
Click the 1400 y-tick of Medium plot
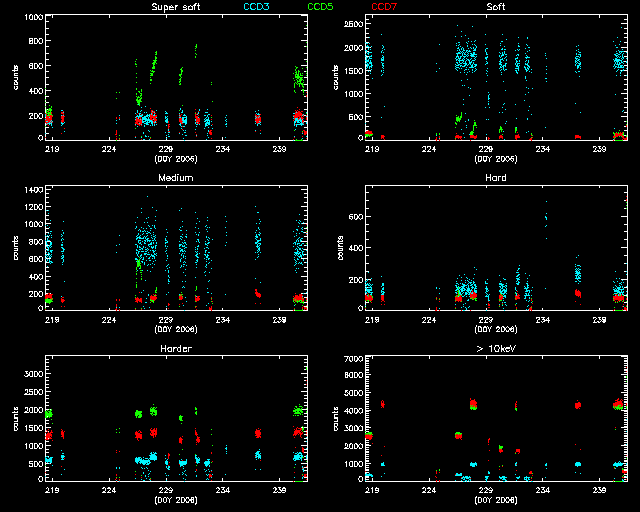pyautogui.click(x=33, y=190)
